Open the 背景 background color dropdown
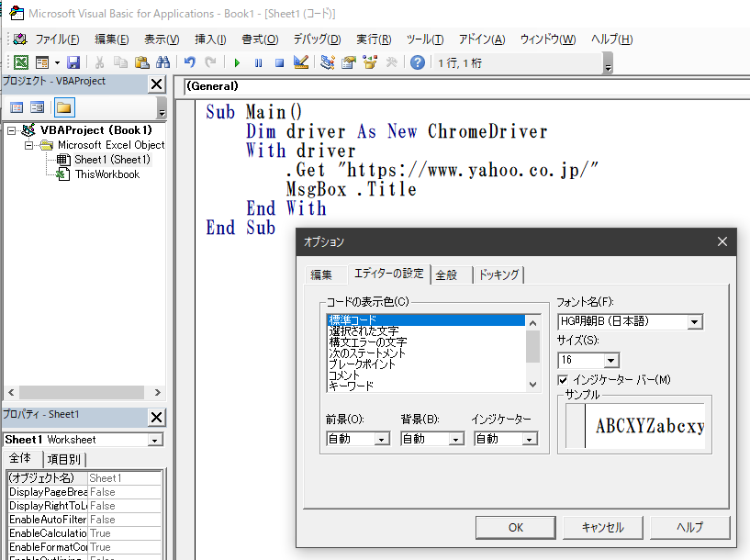The height and width of the screenshot is (560, 750). (x=456, y=439)
